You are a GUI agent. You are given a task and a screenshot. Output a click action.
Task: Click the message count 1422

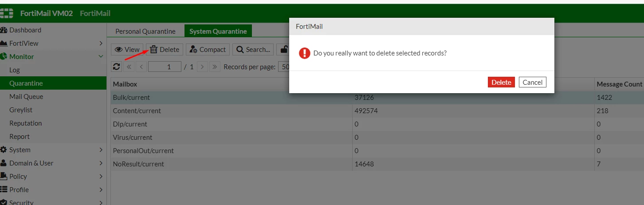tap(605, 98)
